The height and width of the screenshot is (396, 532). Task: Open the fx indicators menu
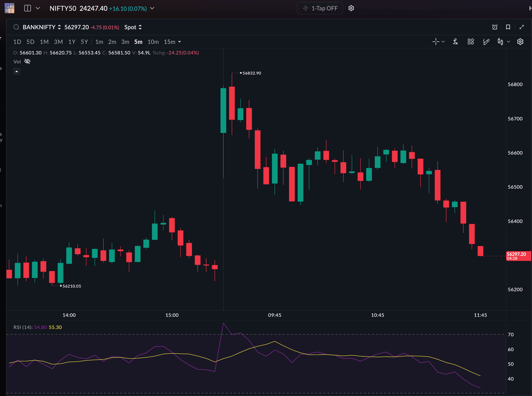click(x=455, y=42)
